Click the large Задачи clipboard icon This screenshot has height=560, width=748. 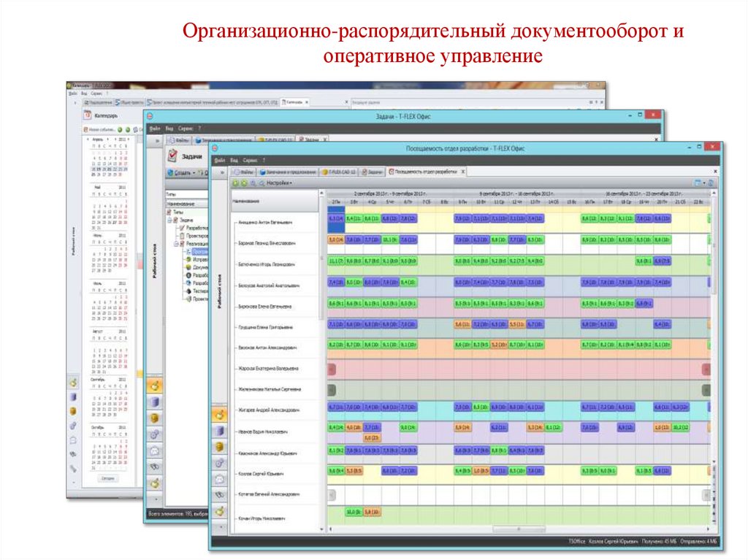pyautogui.click(x=172, y=156)
